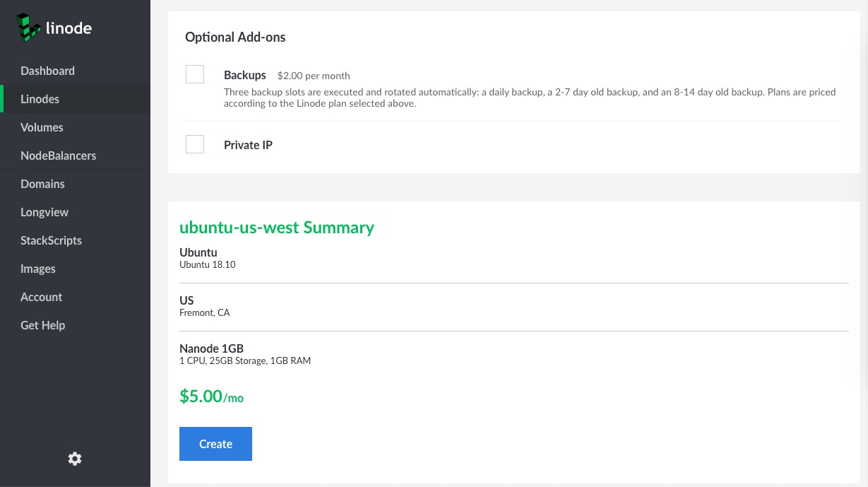Viewport: 868px width, 487px height.
Task: Click the Backups label text
Action: pyautogui.click(x=244, y=75)
